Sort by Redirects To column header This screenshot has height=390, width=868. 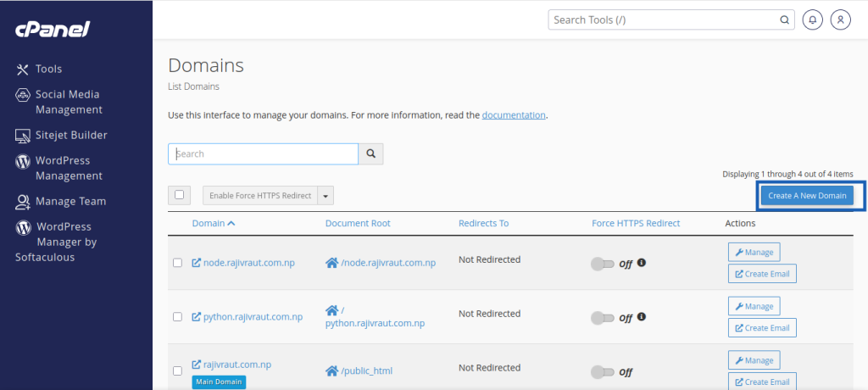click(x=483, y=223)
